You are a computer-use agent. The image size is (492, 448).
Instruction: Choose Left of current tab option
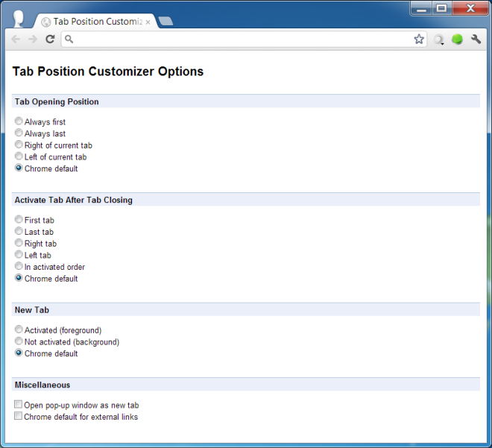click(x=19, y=156)
